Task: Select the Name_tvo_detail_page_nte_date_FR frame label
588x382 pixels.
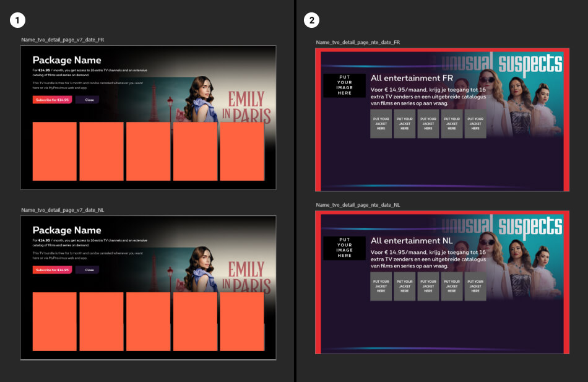Action: tap(358, 42)
